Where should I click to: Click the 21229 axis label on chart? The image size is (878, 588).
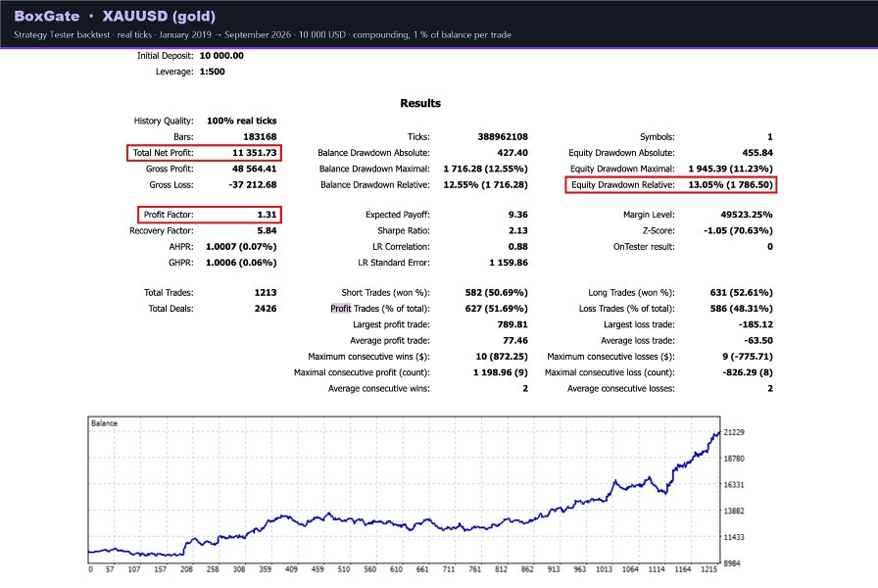pos(734,432)
